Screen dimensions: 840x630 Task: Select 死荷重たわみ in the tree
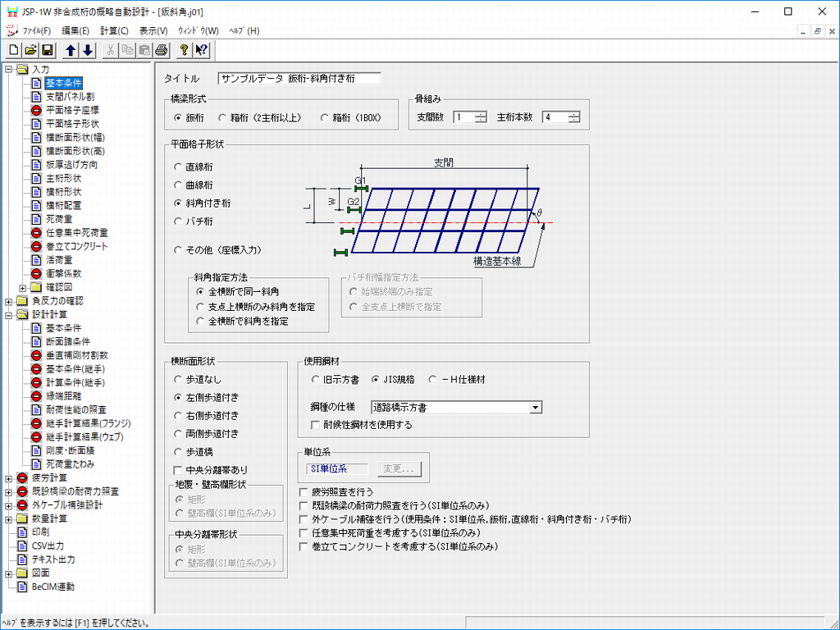(69, 464)
